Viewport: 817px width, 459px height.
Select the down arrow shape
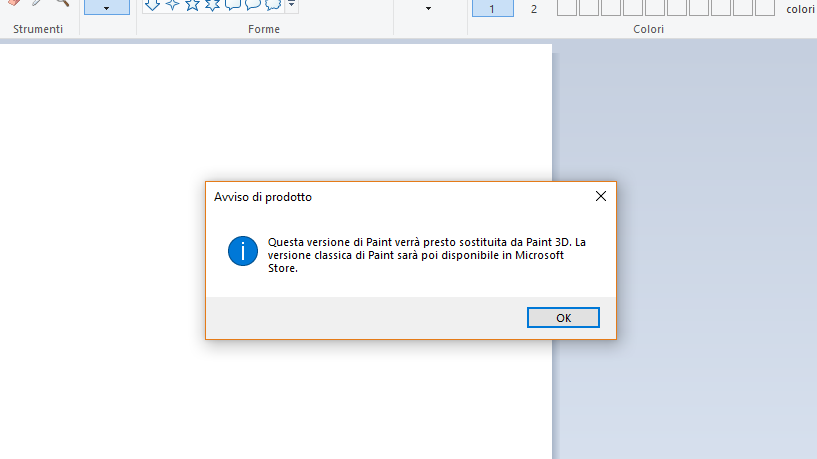point(152,5)
